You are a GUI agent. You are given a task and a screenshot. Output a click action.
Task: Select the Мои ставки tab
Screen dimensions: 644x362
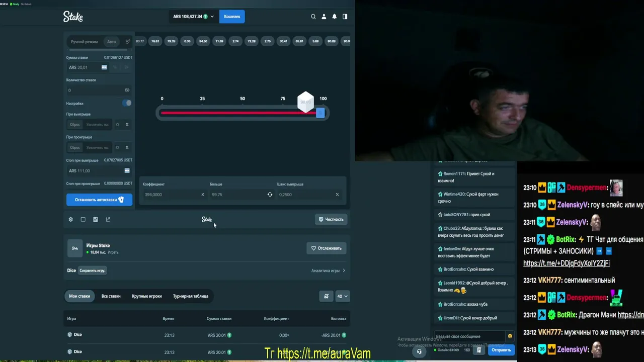tap(79, 296)
